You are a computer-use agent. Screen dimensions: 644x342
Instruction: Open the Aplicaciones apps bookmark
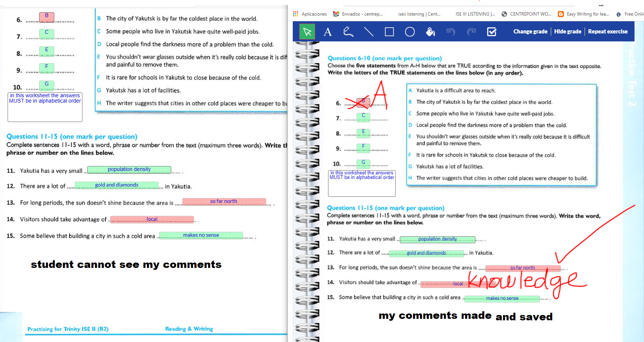[310, 14]
